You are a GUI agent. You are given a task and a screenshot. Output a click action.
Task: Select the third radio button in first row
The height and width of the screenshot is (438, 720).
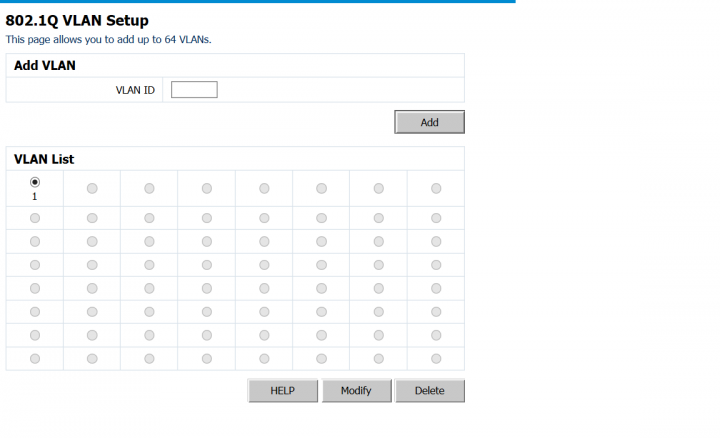[x=149, y=188]
